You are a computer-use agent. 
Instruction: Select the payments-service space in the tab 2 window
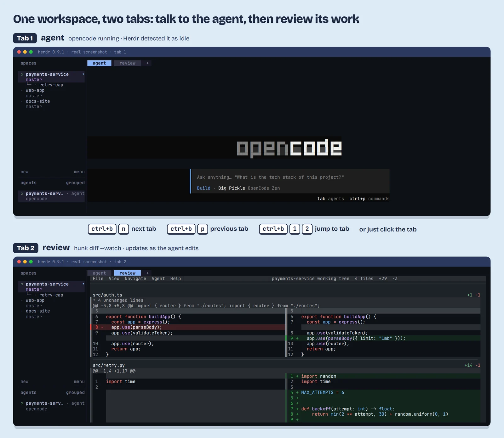pos(51,287)
